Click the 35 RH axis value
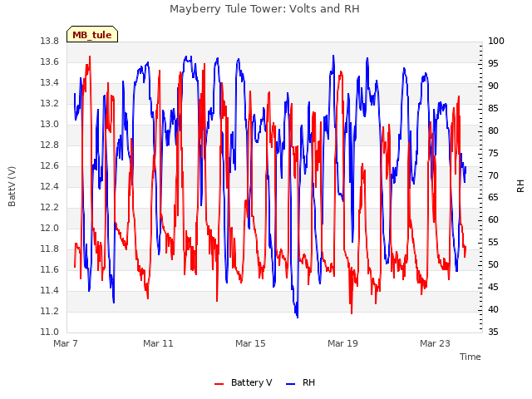Viewport: 532px width, 399px height. (493, 332)
